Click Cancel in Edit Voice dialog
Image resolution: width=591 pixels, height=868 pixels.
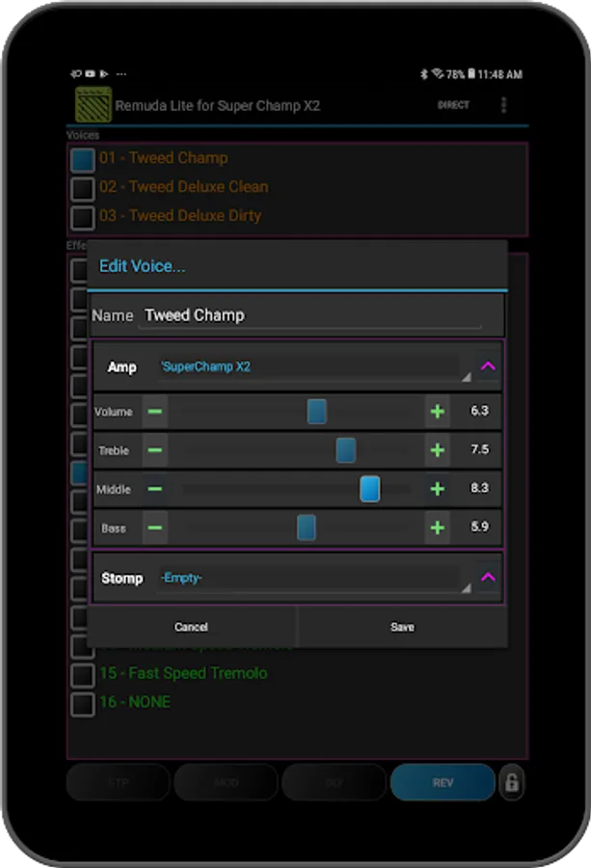(x=192, y=627)
